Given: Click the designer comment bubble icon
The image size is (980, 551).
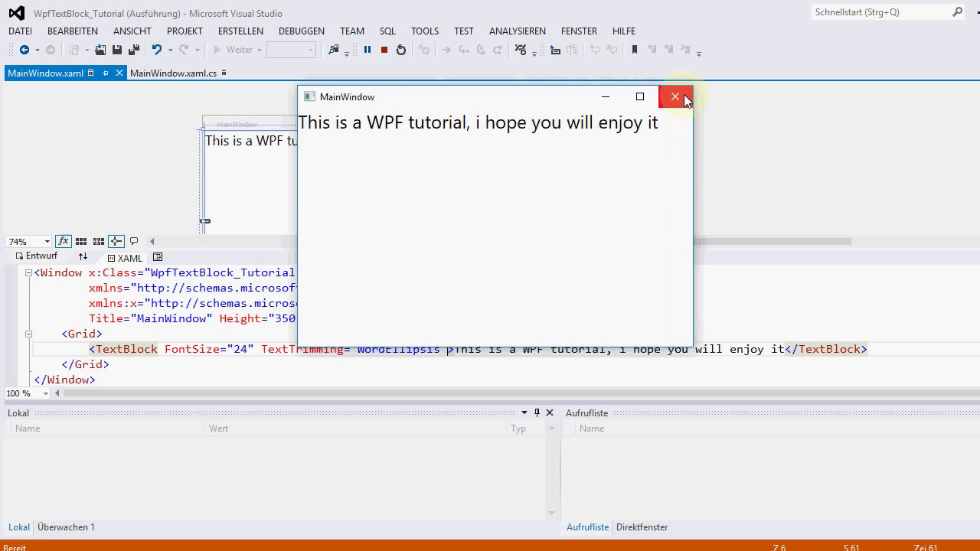Looking at the screenshot, I should pyautogui.click(x=134, y=241).
